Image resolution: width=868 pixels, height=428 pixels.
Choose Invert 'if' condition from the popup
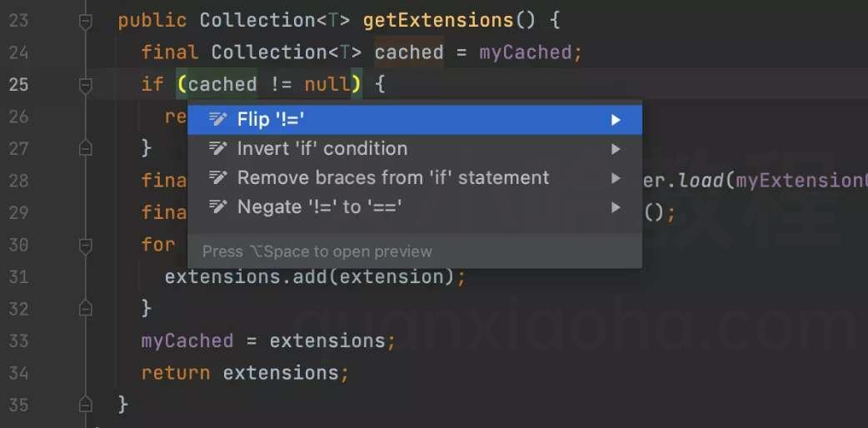(x=415, y=149)
